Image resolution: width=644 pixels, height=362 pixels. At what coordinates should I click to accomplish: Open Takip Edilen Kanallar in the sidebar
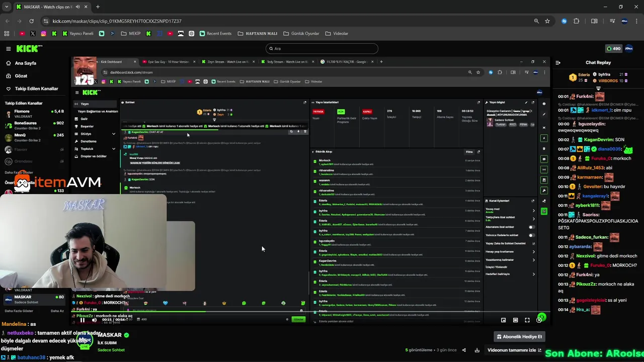pyautogui.click(x=36, y=88)
